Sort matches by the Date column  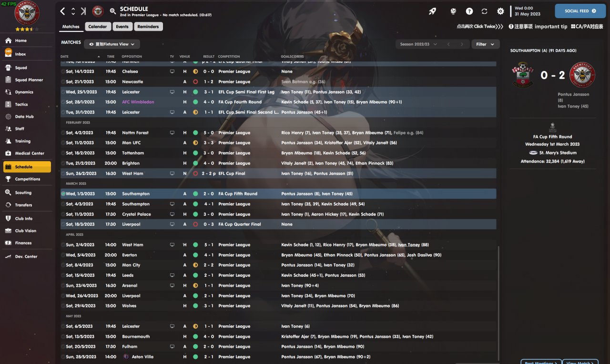tap(65, 57)
